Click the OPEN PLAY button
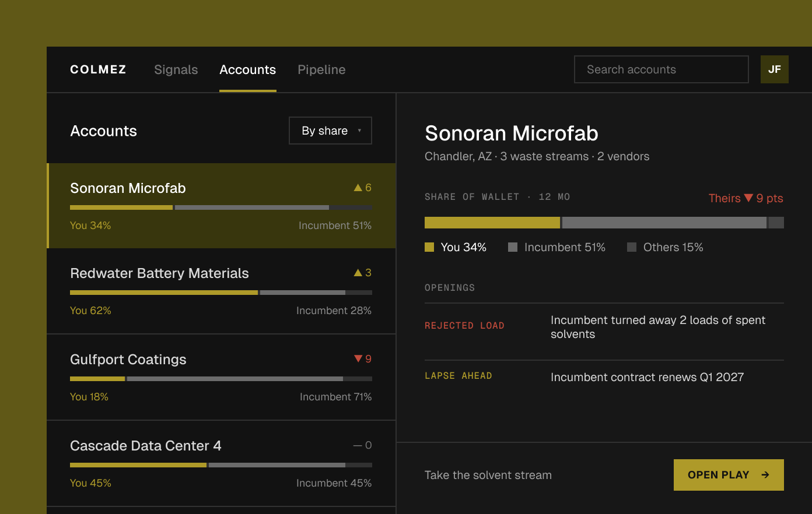812x514 pixels. point(729,475)
